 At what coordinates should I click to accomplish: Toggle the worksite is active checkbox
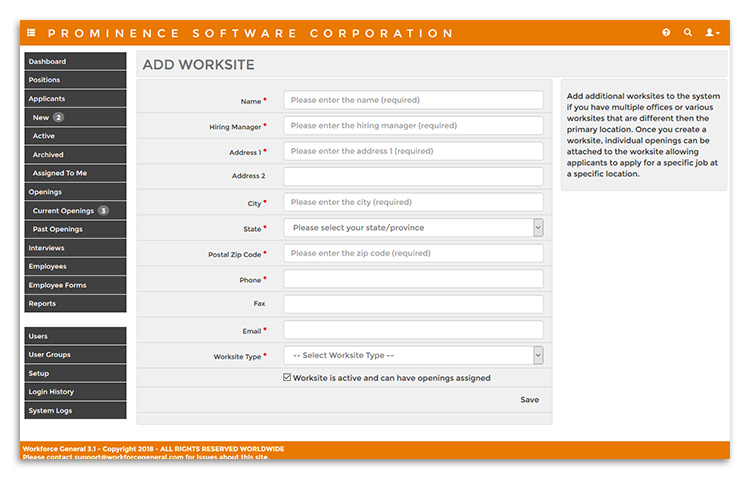pos(287,377)
